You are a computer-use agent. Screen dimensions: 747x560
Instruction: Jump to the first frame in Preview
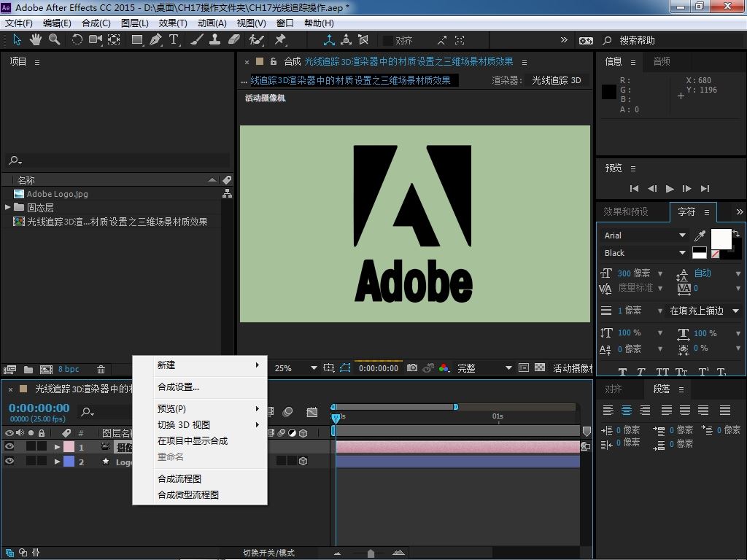(x=634, y=189)
